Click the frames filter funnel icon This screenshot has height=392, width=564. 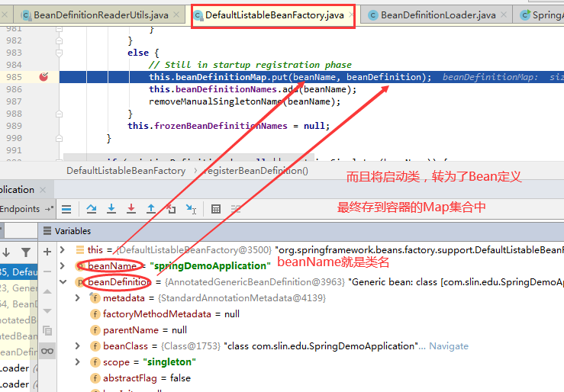click(x=26, y=252)
